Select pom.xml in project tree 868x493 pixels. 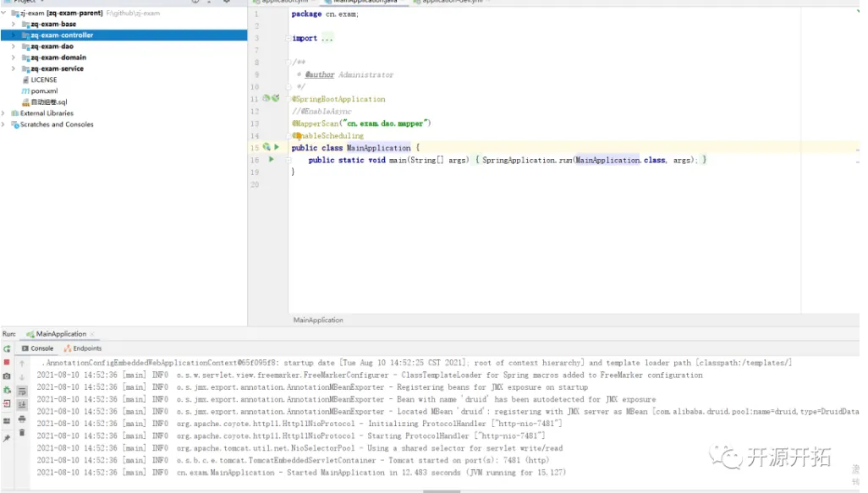42,91
